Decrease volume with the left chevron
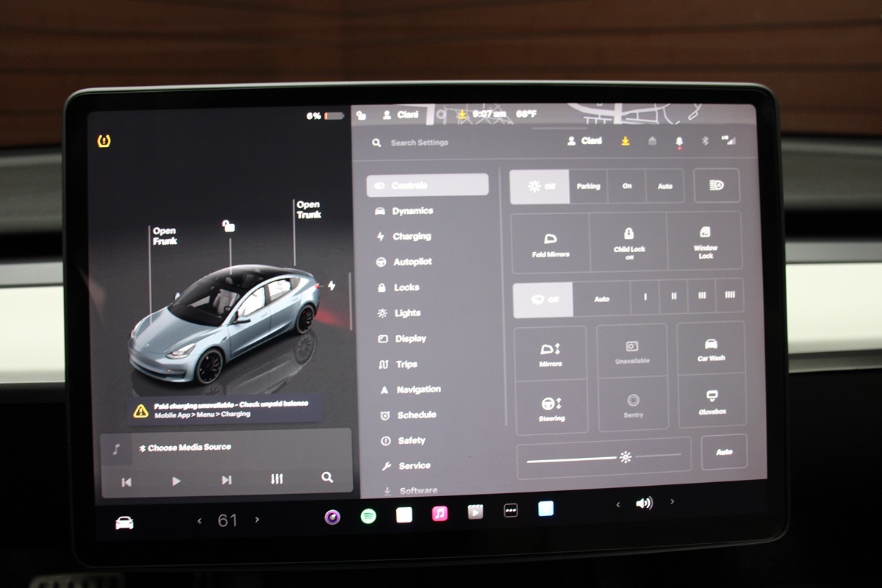The height and width of the screenshot is (588, 882). pos(618,503)
